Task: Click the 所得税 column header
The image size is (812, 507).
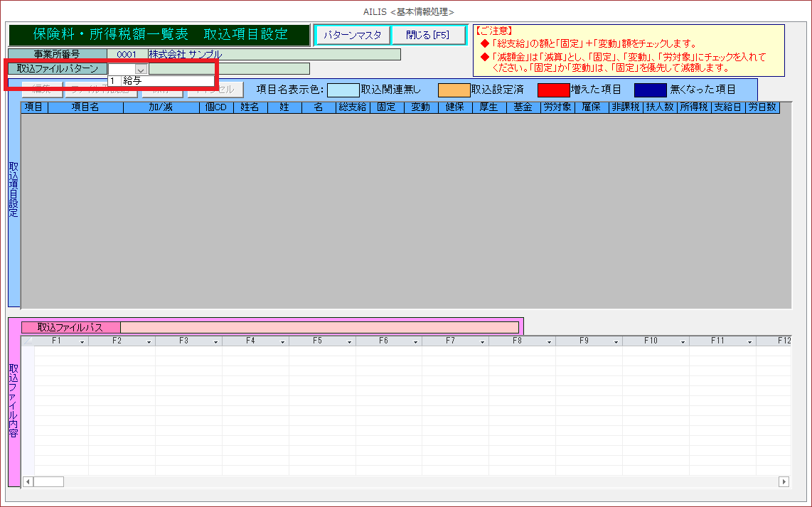Action: (x=693, y=107)
